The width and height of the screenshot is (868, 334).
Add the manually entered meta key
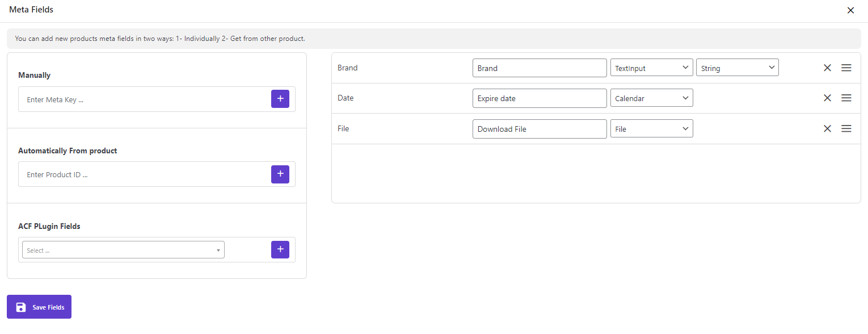point(280,99)
